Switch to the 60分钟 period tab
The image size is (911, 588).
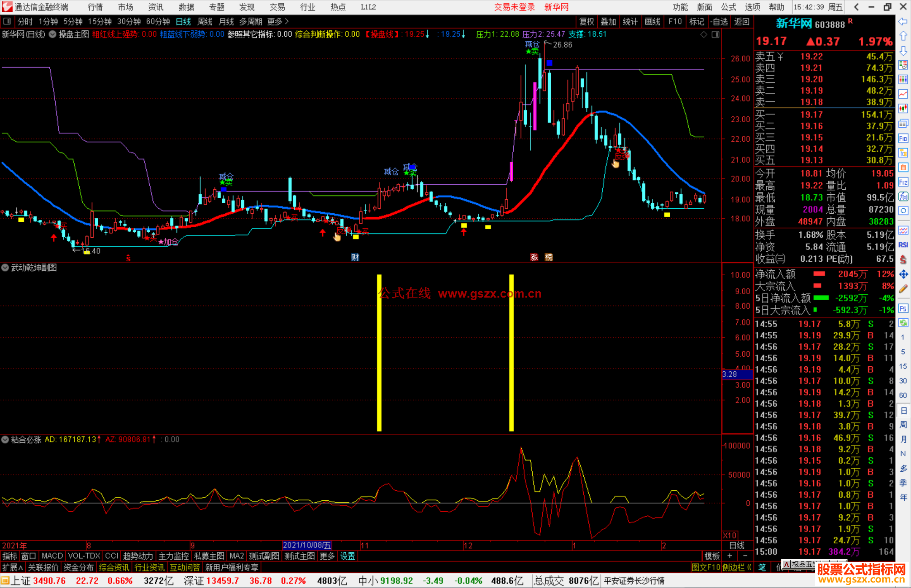coord(158,21)
